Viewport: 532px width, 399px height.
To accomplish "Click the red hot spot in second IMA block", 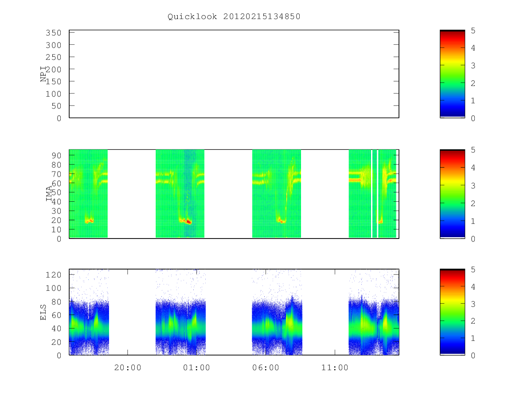I will [188, 221].
